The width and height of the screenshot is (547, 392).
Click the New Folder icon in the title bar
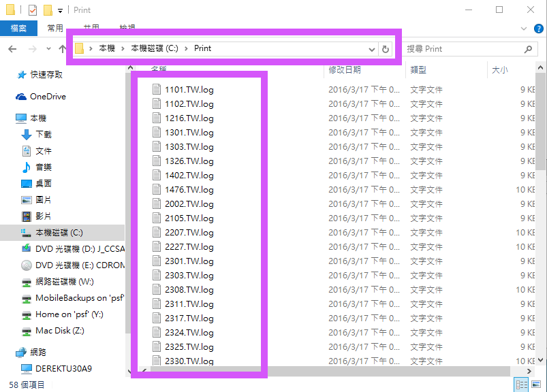point(48,10)
